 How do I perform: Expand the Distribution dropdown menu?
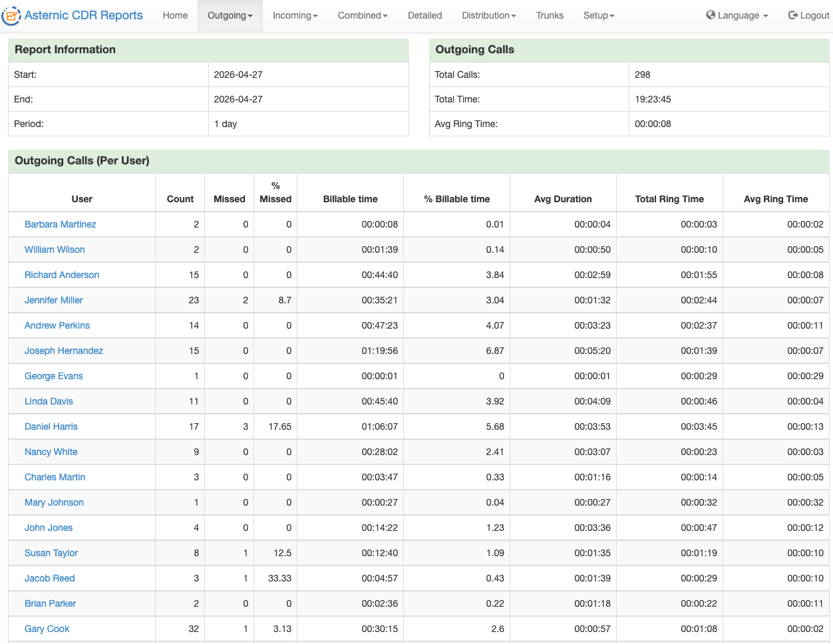tap(489, 15)
